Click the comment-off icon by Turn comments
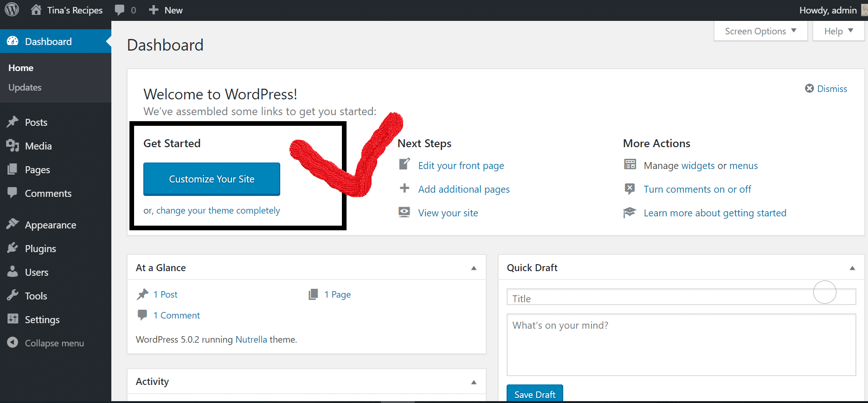This screenshot has height=403, width=868. coord(630,188)
